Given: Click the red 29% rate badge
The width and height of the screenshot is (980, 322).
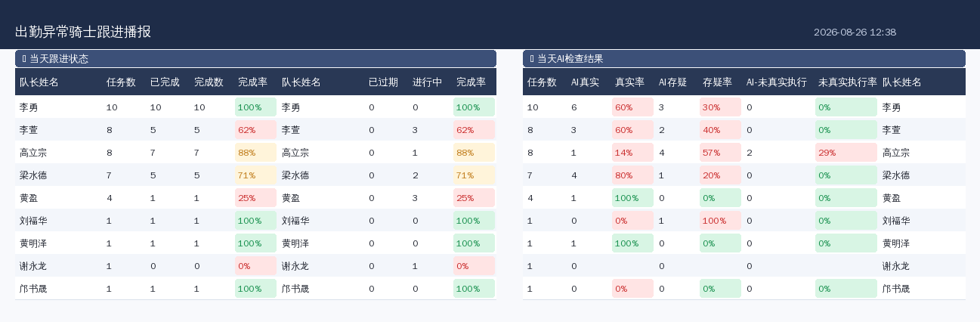Looking at the screenshot, I should 846,153.
